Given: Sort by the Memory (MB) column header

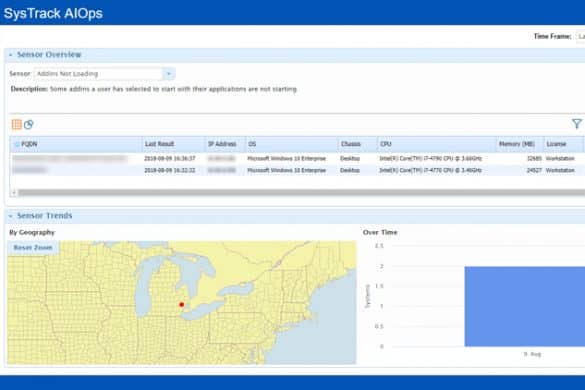Looking at the screenshot, I should tap(520, 144).
